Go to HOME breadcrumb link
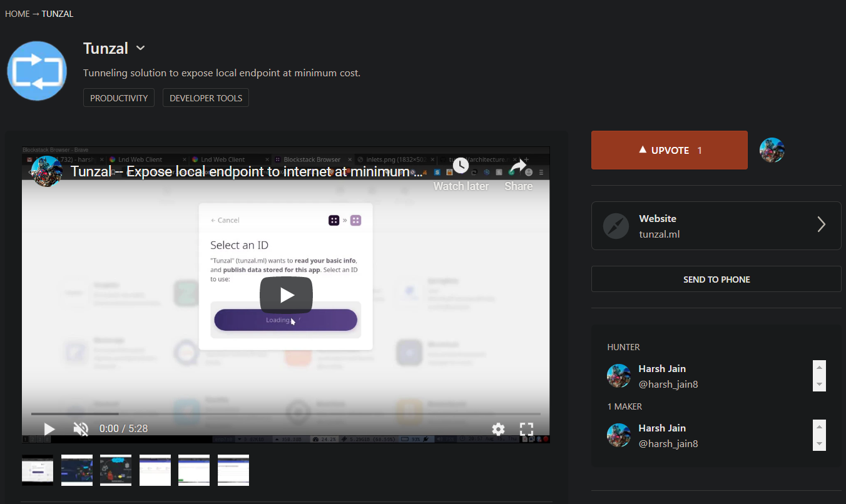Image resolution: width=846 pixels, height=504 pixels. tap(18, 14)
